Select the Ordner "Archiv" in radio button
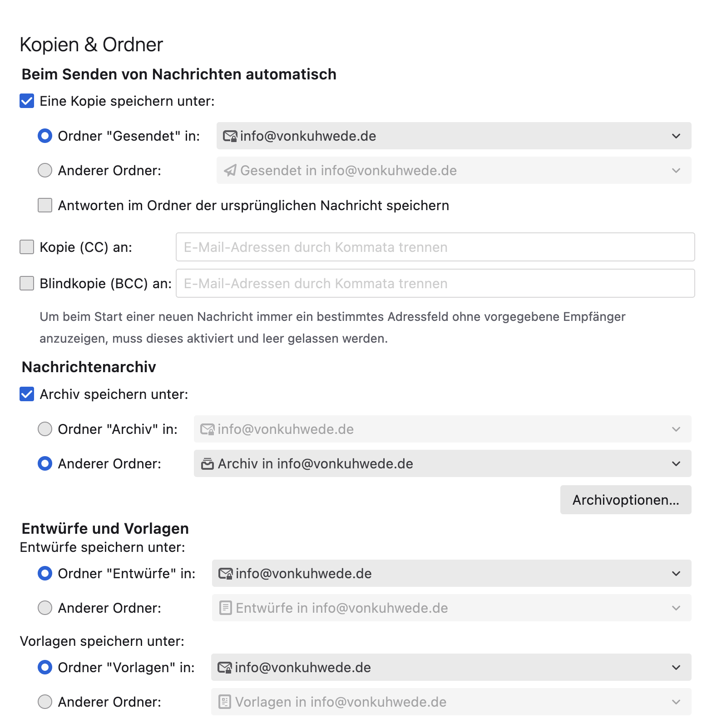712x728 pixels. 45,429
